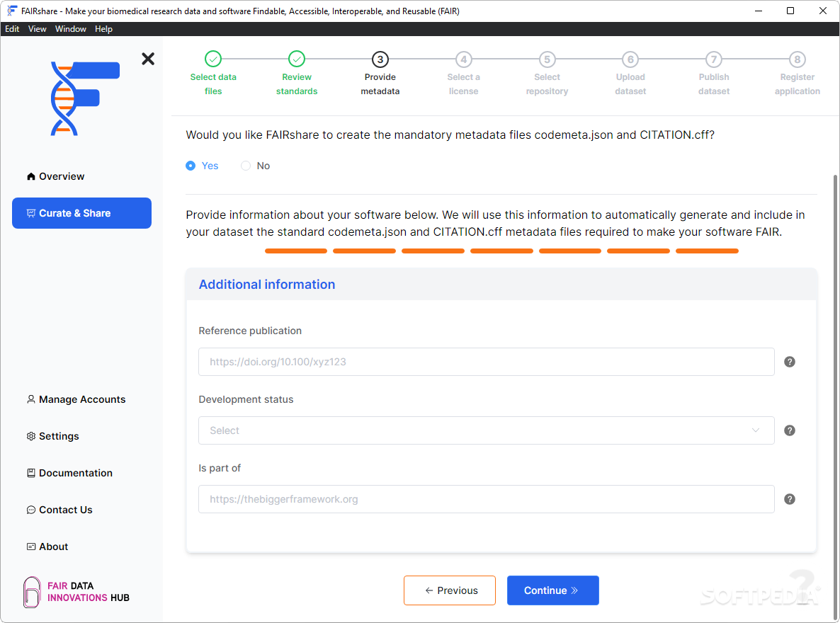
Task: Click the second orange progress segment
Action: tap(364, 251)
